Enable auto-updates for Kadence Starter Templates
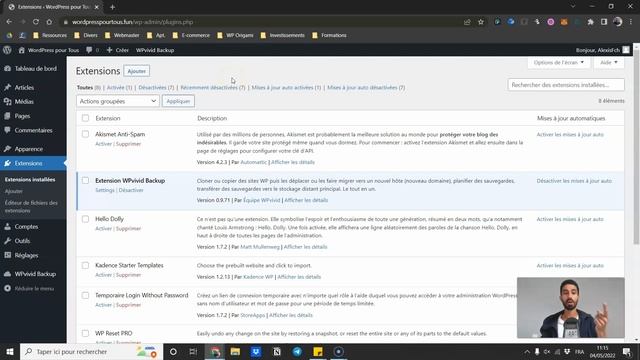640x360 pixels. (570, 265)
